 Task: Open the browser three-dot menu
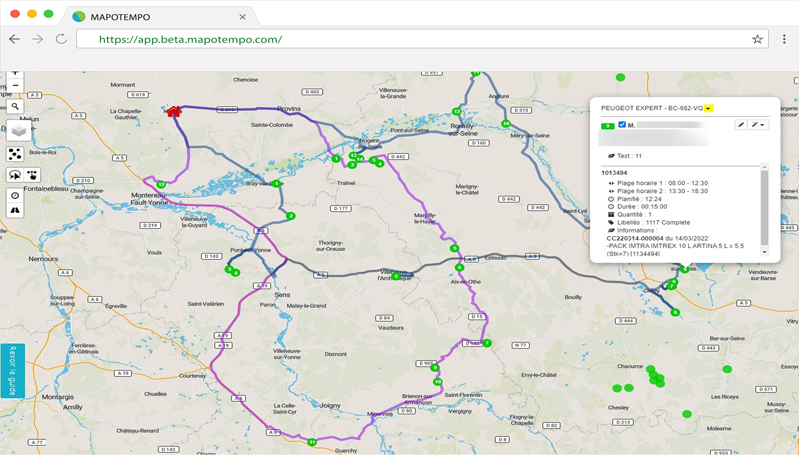pos(784,39)
